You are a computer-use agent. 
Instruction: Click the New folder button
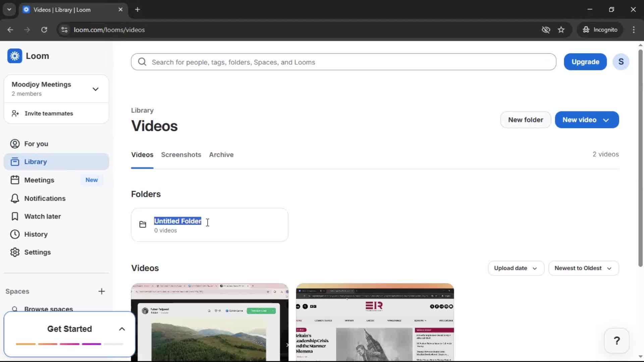coord(525,120)
